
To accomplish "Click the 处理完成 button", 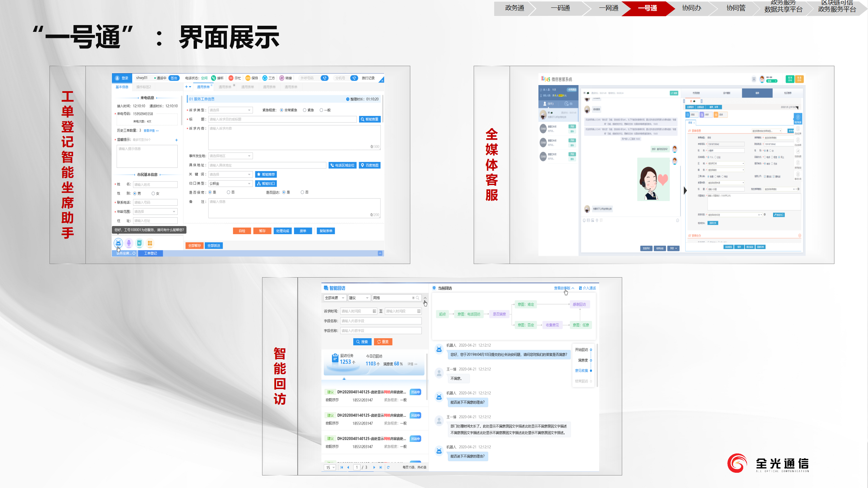I will coord(282,231).
